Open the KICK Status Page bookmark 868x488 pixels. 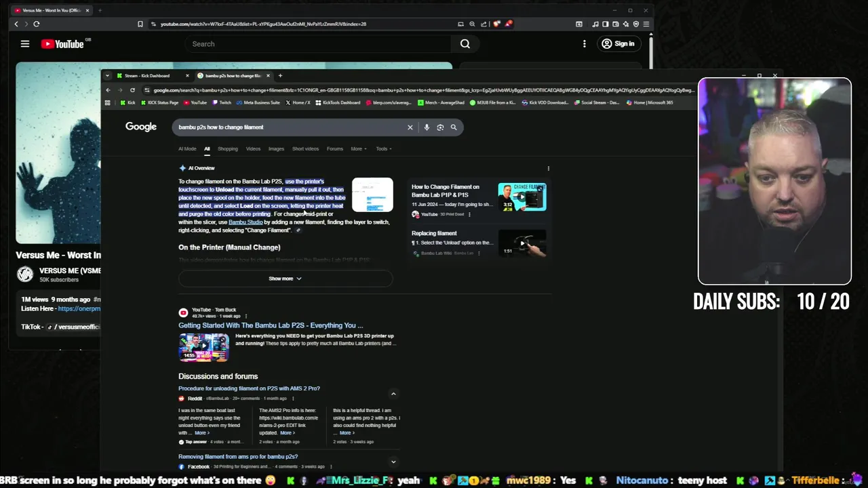click(x=159, y=103)
